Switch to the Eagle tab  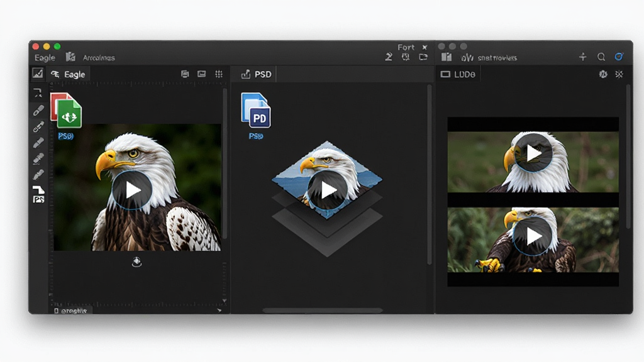pos(68,74)
